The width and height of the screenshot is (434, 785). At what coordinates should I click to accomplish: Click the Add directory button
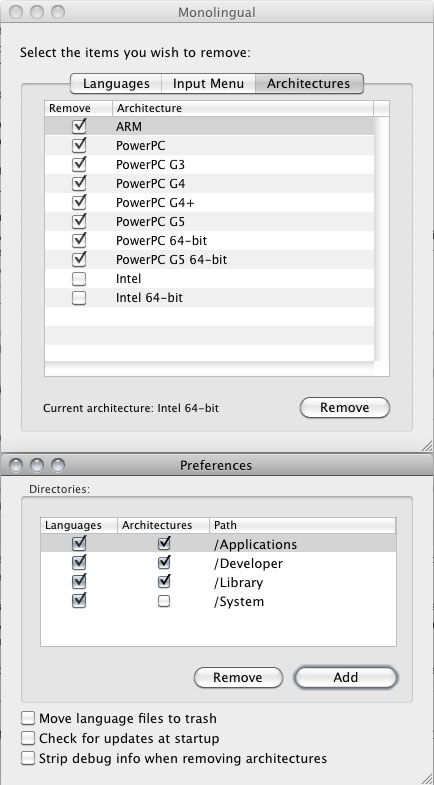tap(346, 677)
